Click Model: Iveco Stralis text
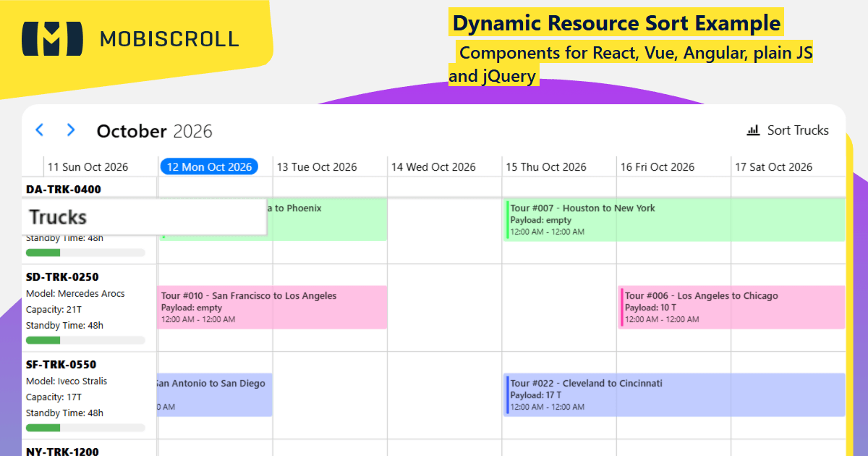 [x=67, y=381]
